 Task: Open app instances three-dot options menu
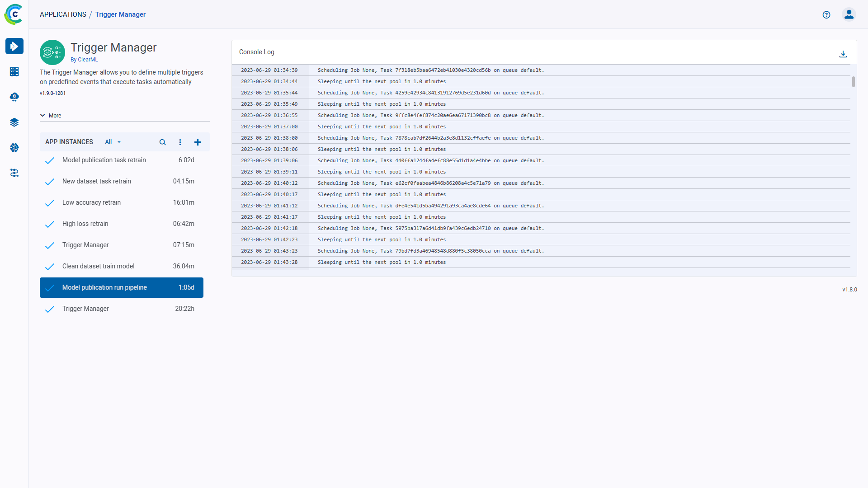pos(180,142)
